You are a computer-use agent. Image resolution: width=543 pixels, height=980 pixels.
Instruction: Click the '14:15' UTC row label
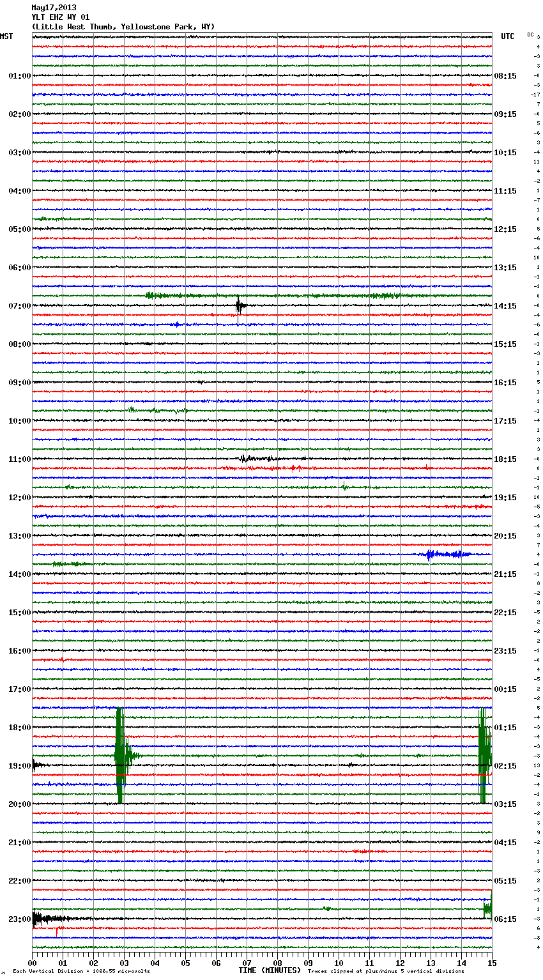pyautogui.click(x=505, y=306)
